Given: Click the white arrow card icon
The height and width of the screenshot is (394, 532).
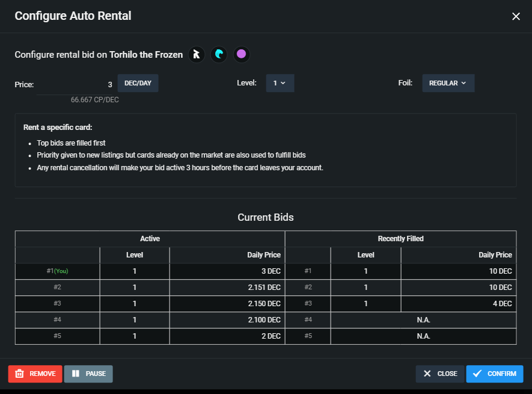Looking at the screenshot, I should pyautogui.click(x=197, y=54).
